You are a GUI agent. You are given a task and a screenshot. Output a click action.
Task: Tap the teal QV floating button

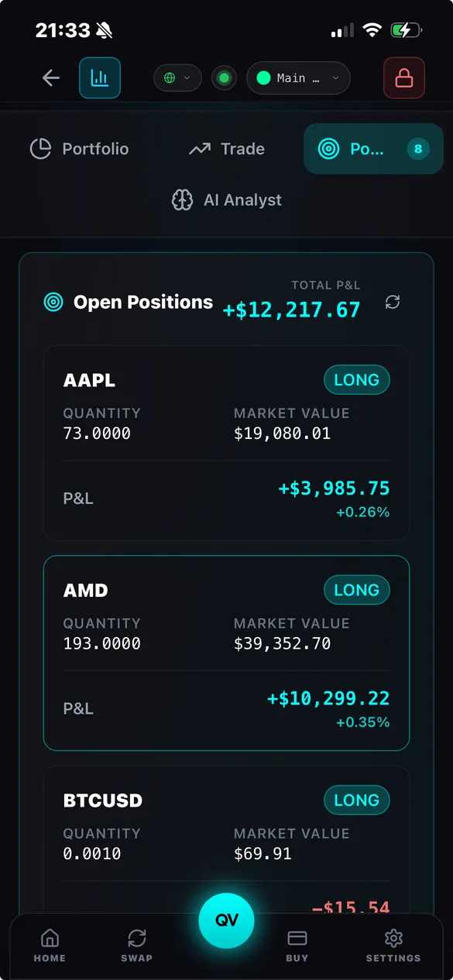click(226, 920)
